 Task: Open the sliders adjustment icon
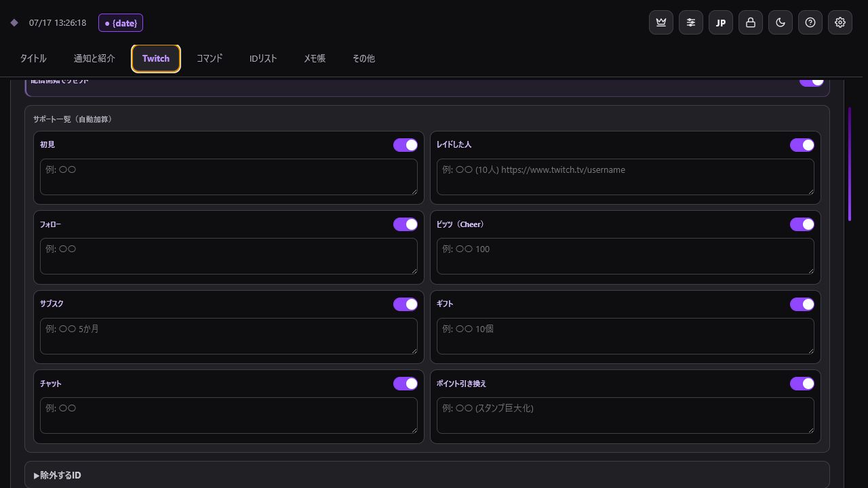(691, 22)
